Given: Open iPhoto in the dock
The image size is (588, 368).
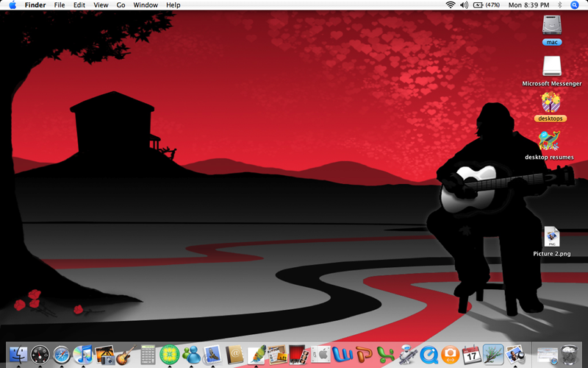Looking at the screenshot, I should coord(104,355).
